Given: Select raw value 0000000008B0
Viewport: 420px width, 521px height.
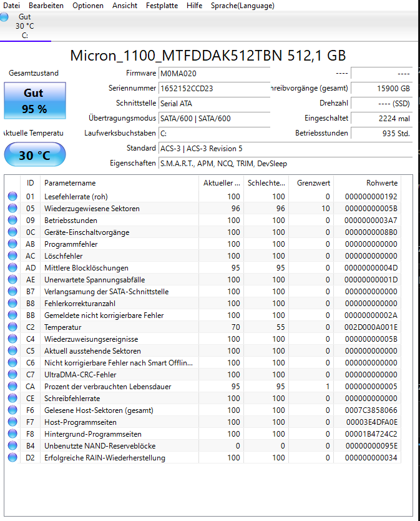Looking at the screenshot, I should click(x=371, y=232).
